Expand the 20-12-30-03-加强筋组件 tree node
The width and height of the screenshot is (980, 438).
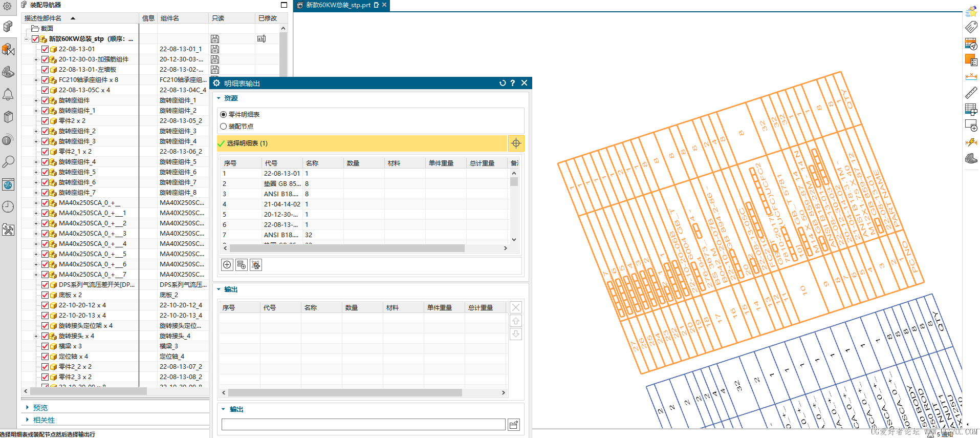36,59
